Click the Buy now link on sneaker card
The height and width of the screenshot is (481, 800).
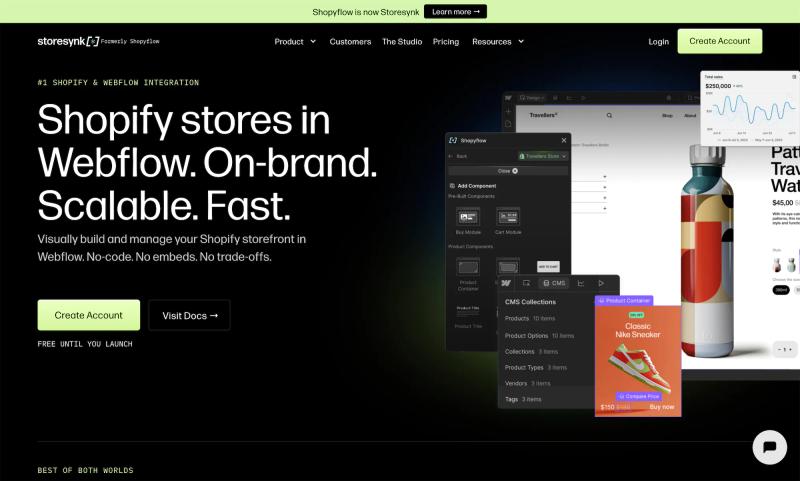[662, 407]
